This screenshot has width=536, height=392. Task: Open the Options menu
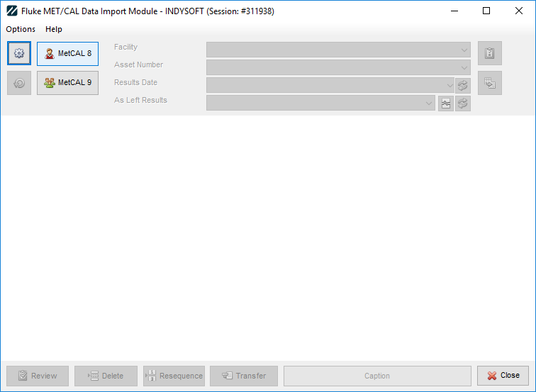(21, 29)
